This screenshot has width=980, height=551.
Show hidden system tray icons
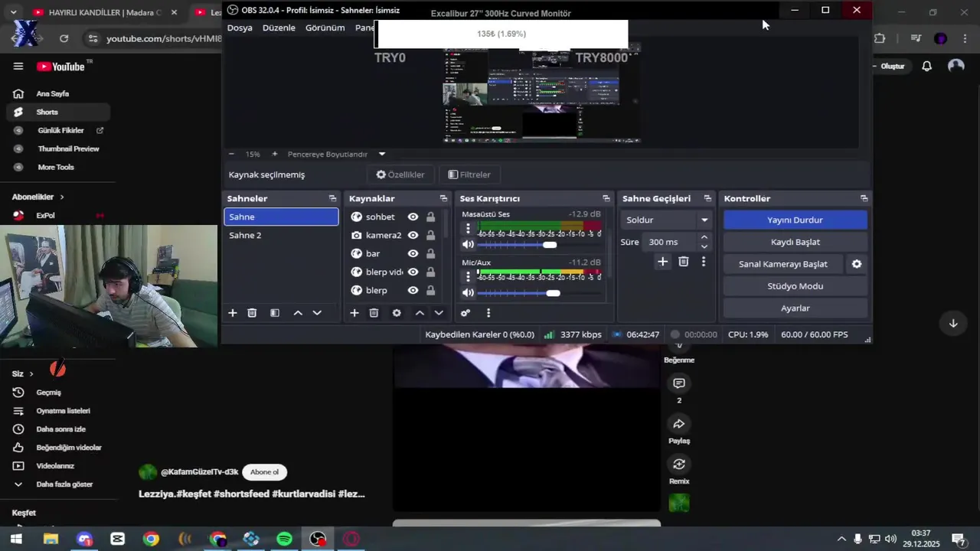(x=841, y=539)
